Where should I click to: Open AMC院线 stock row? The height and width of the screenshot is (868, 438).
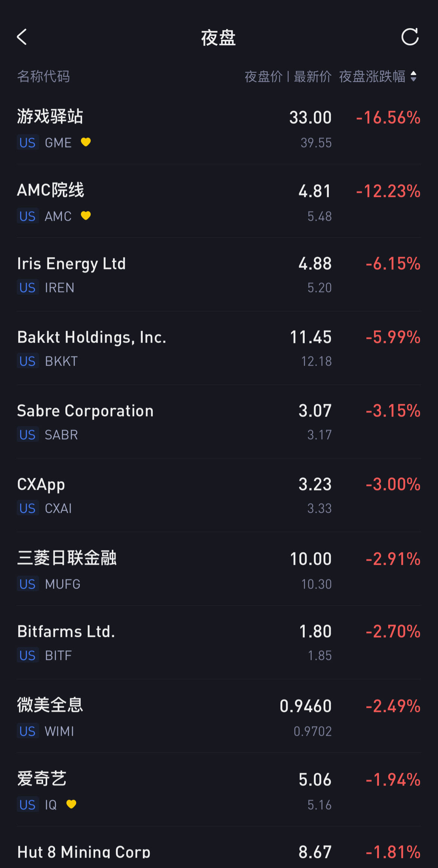tap(51, 190)
